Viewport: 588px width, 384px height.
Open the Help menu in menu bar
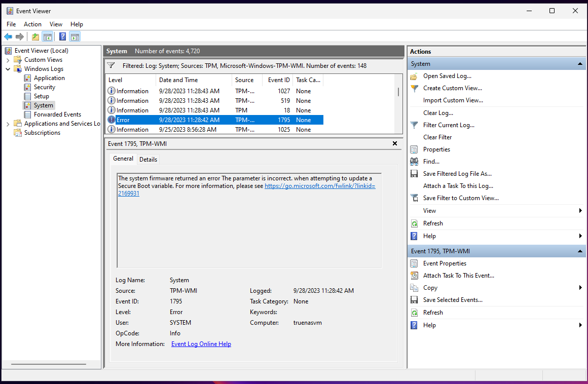click(x=77, y=24)
